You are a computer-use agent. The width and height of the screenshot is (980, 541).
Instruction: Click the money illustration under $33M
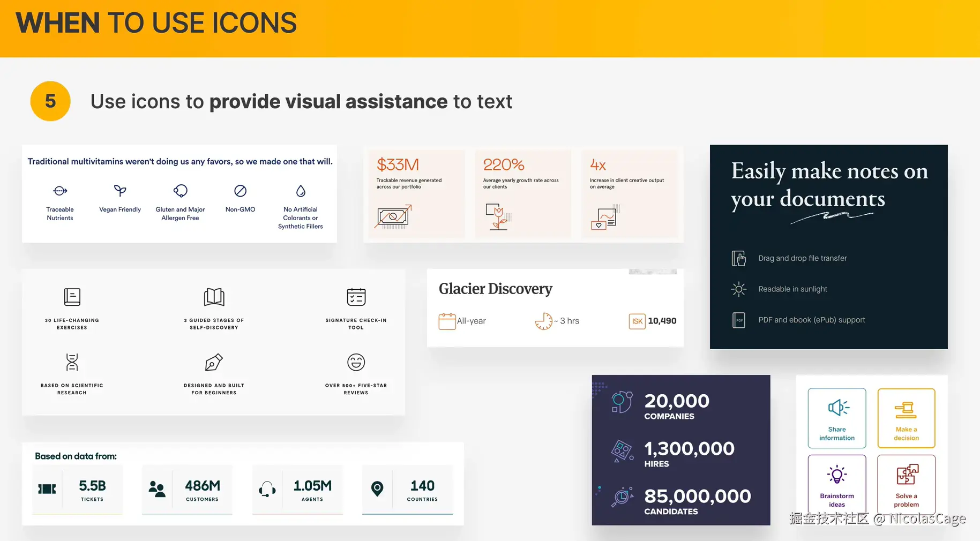(393, 217)
